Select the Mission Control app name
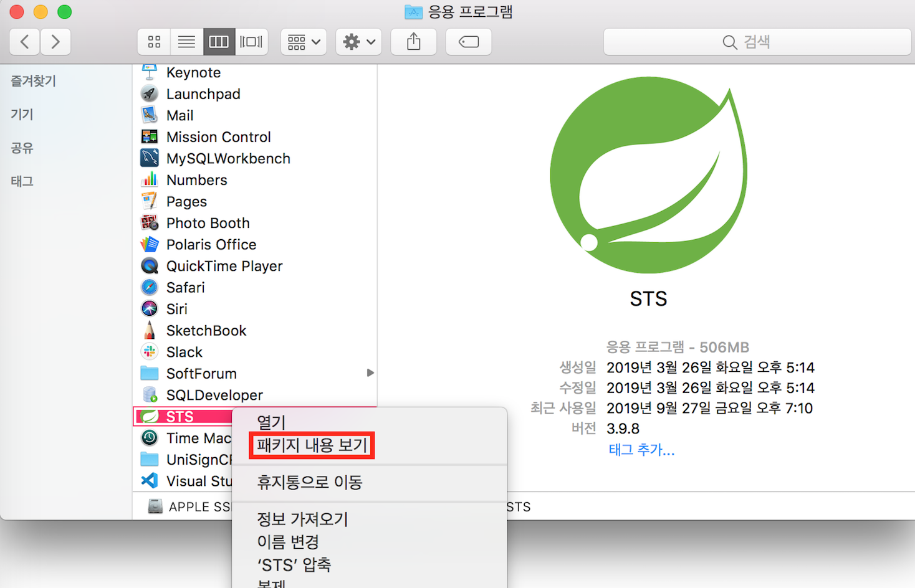 point(219,137)
